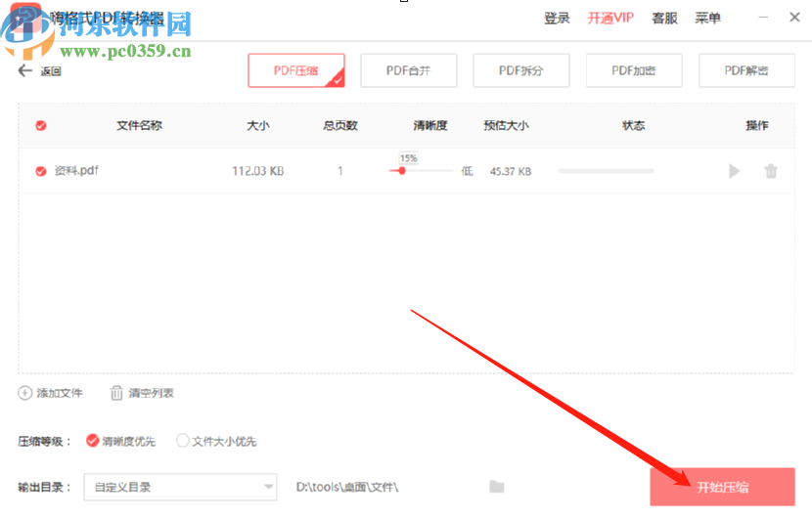Click the file name 资料.pdf

(x=76, y=170)
